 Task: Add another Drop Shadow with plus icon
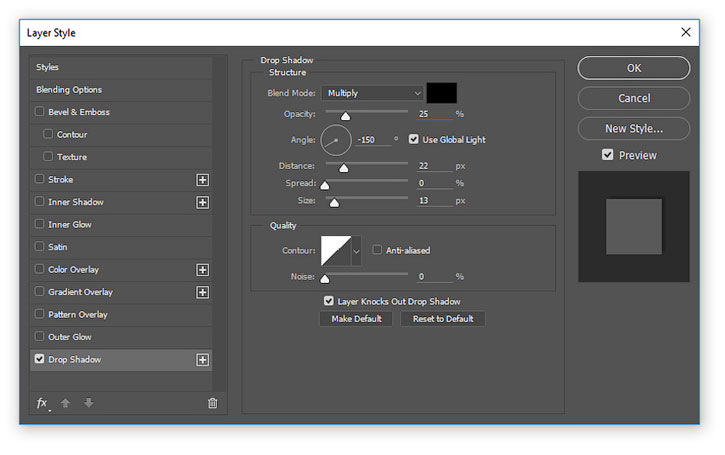coord(203,360)
